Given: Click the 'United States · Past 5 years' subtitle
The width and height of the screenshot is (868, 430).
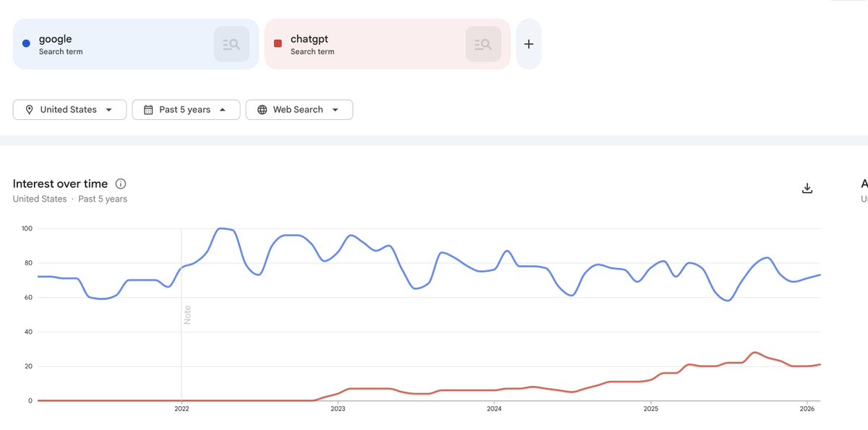Looking at the screenshot, I should pos(70,199).
